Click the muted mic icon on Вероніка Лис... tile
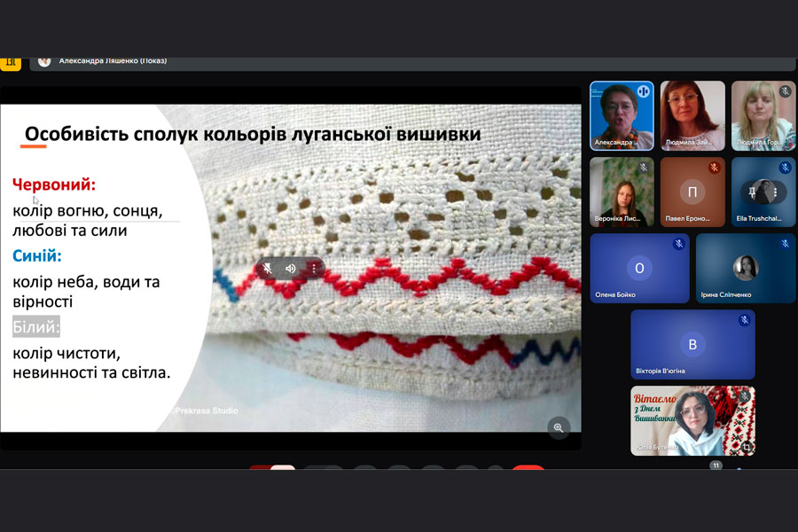 pos(644,168)
